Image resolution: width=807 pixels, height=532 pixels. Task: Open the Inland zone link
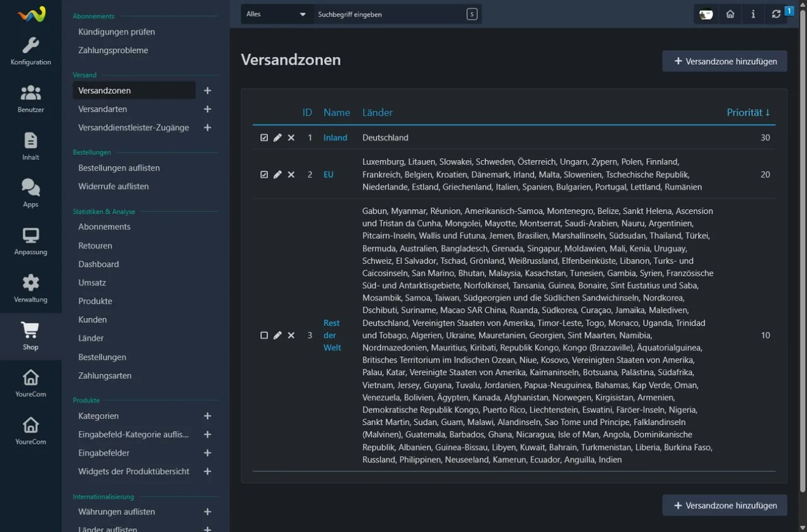pos(335,137)
